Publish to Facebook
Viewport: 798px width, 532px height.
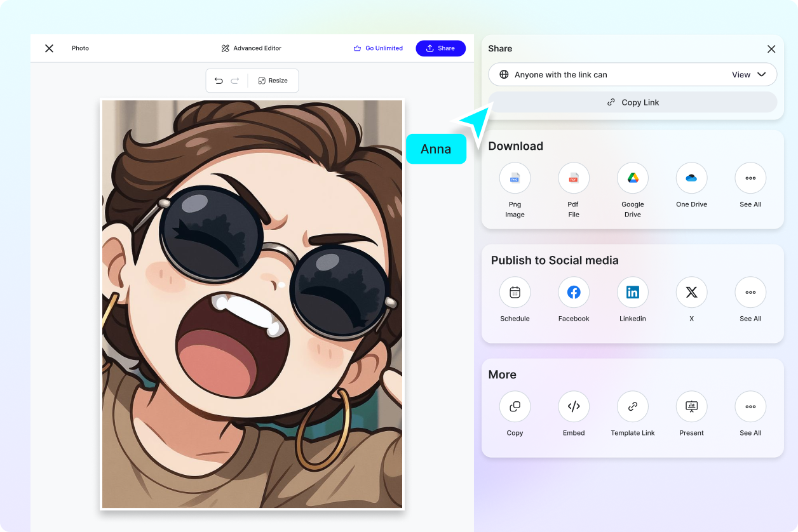click(x=573, y=293)
